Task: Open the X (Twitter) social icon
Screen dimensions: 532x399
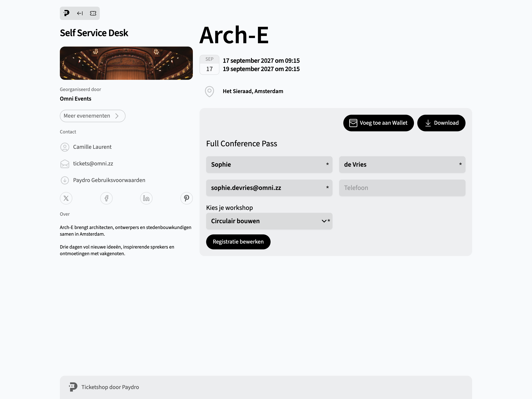Action: pyautogui.click(x=66, y=198)
